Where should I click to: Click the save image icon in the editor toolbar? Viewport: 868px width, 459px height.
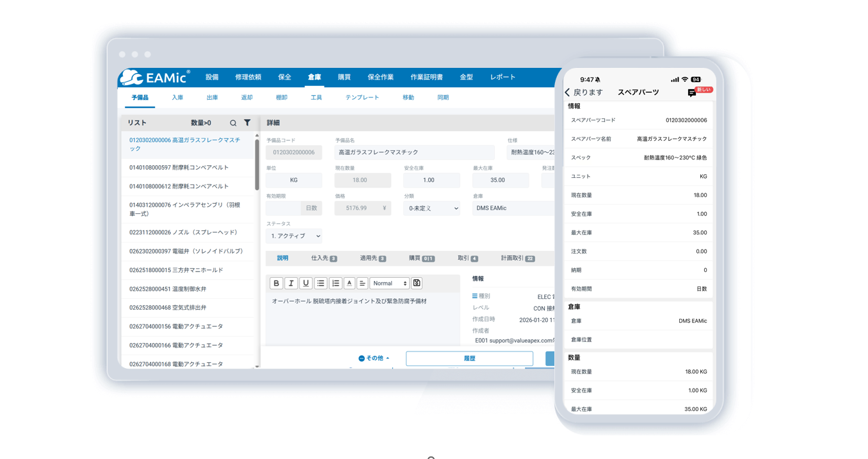(x=417, y=283)
